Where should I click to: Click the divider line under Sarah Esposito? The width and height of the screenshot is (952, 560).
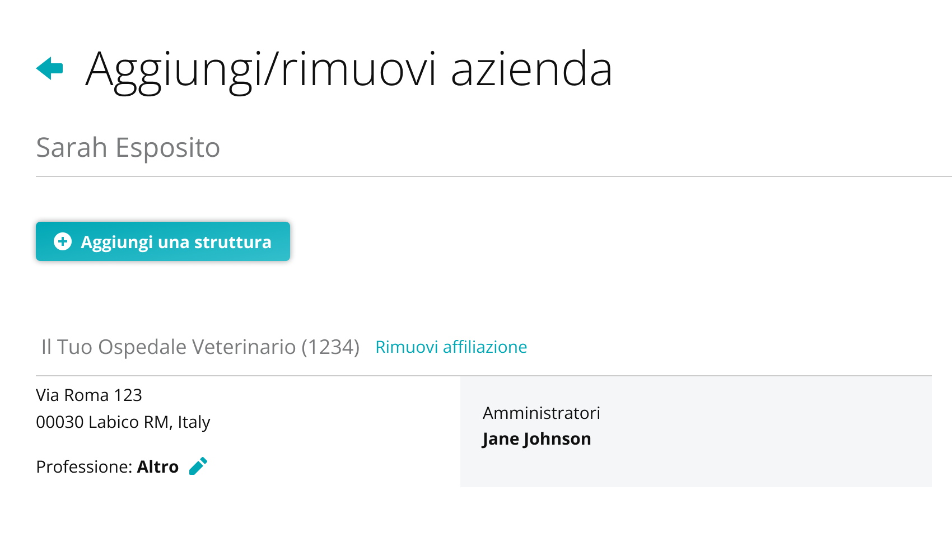[494, 176]
